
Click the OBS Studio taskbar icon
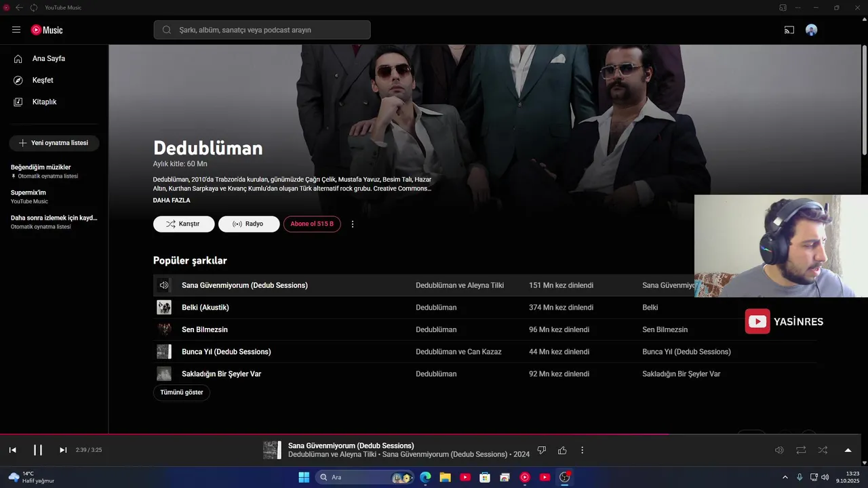tap(564, 477)
